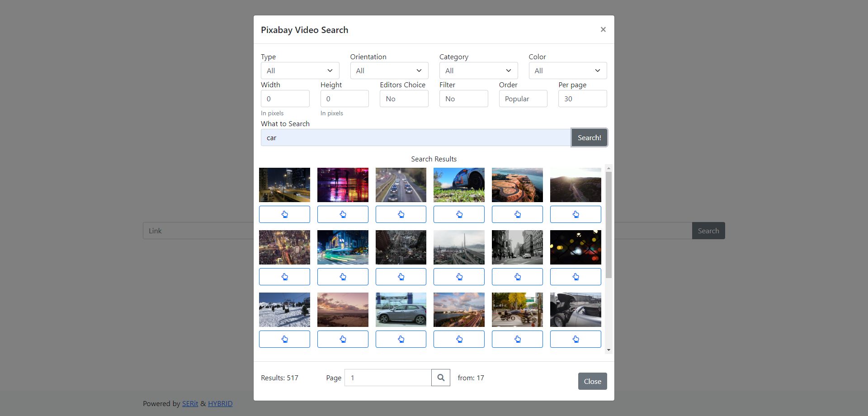The height and width of the screenshot is (416, 868).
Task: Click select icon under coastal highway clouds video
Action: tap(459, 339)
